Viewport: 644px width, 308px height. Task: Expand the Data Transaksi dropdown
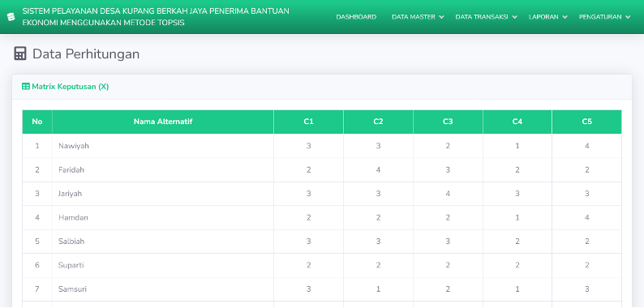(x=487, y=17)
